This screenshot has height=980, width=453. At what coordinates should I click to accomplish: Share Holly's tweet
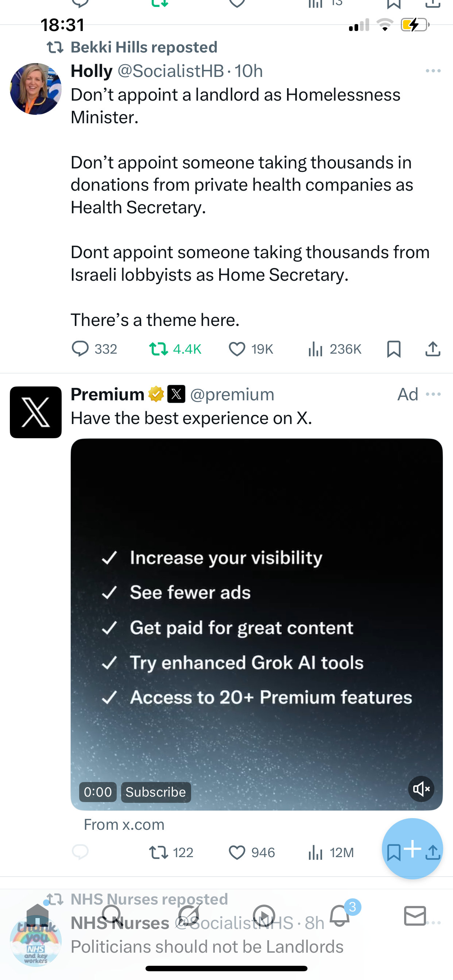pyautogui.click(x=433, y=349)
